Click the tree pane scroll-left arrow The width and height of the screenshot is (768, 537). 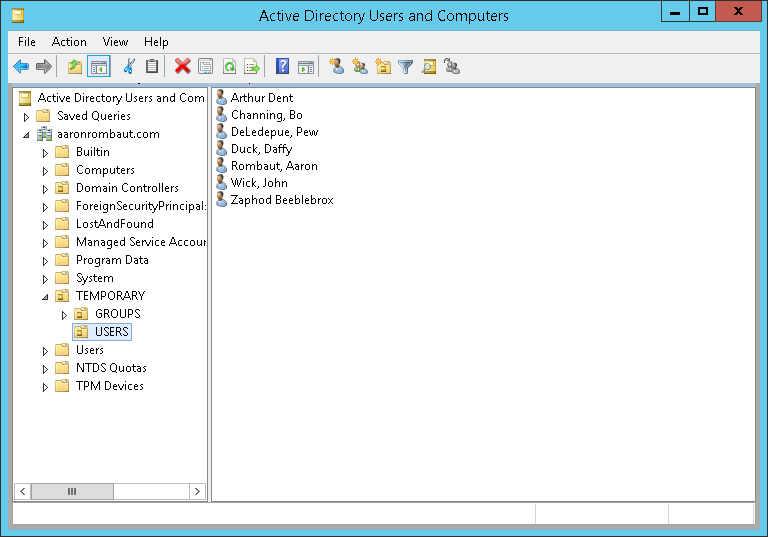click(23, 491)
